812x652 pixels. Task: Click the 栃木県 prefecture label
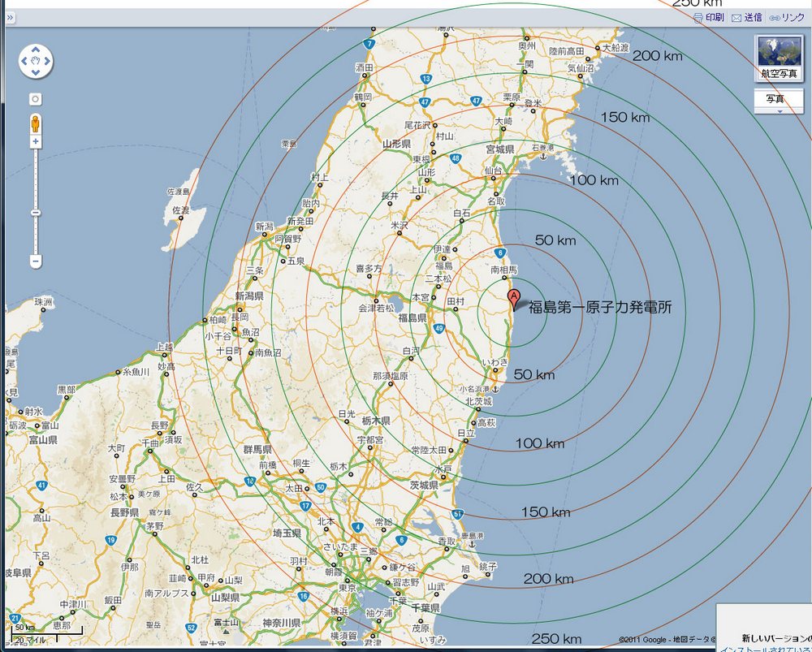(376, 421)
